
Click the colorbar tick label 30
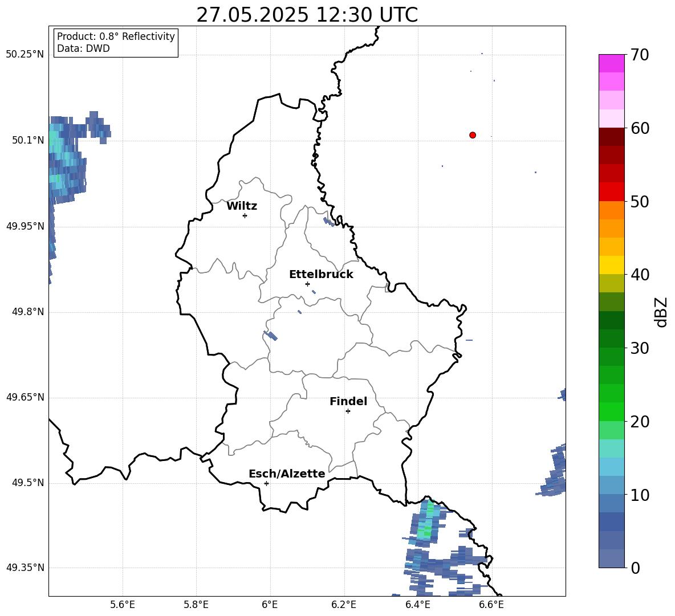640,348
